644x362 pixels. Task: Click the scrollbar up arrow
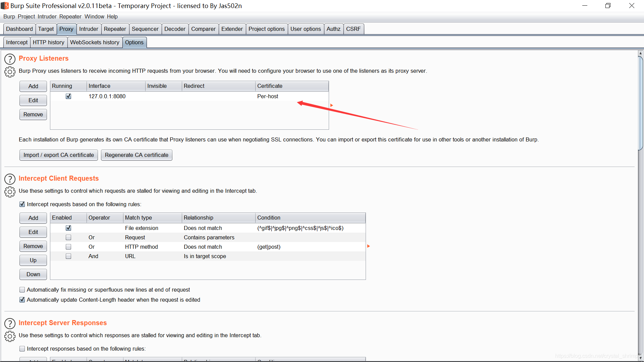tap(640, 53)
